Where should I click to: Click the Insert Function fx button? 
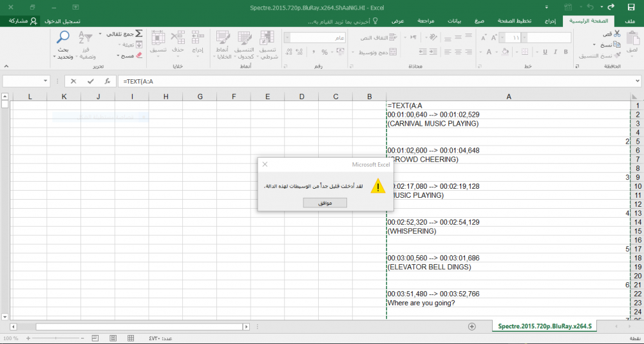pos(107,81)
